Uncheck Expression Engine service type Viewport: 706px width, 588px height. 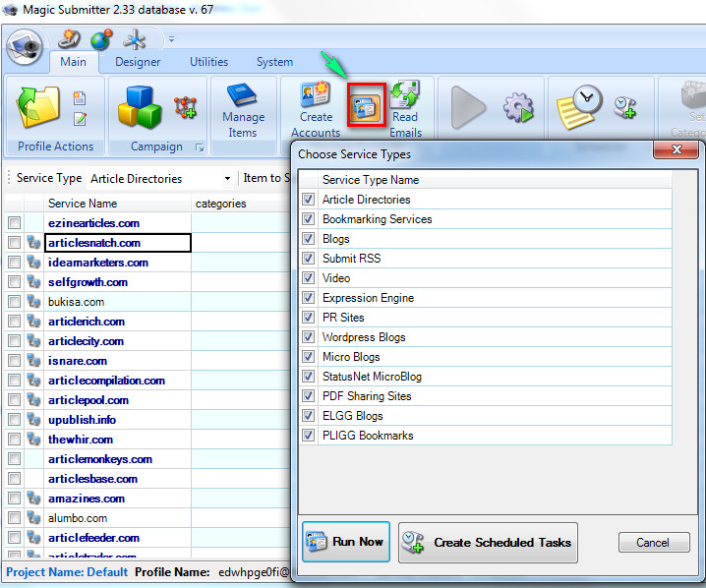coord(309,298)
